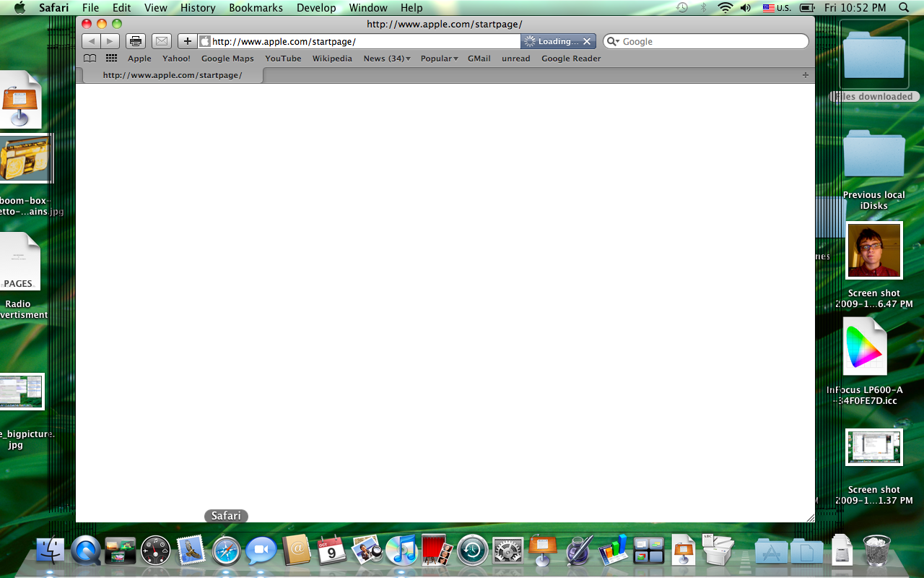Open the Develop menu
Image resolution: width=924 pixels, height=578 pixels.
click(x=316, y=8)
